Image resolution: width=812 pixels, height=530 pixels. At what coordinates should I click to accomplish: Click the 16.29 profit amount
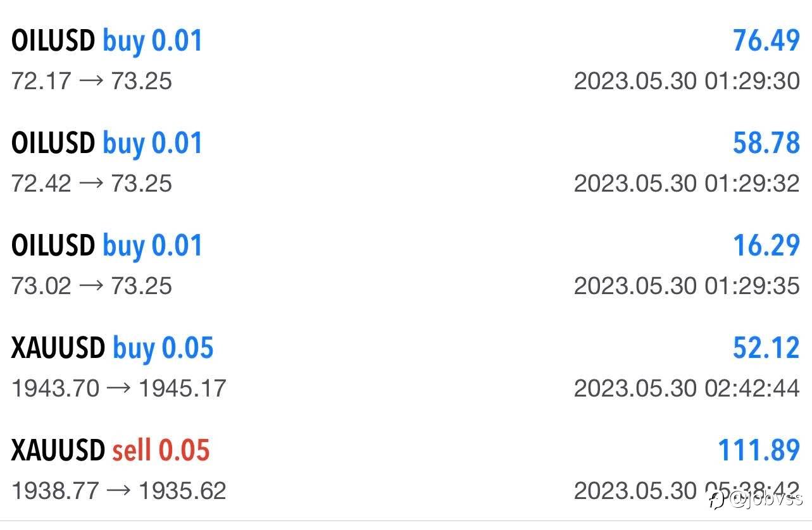pos(766,245)
